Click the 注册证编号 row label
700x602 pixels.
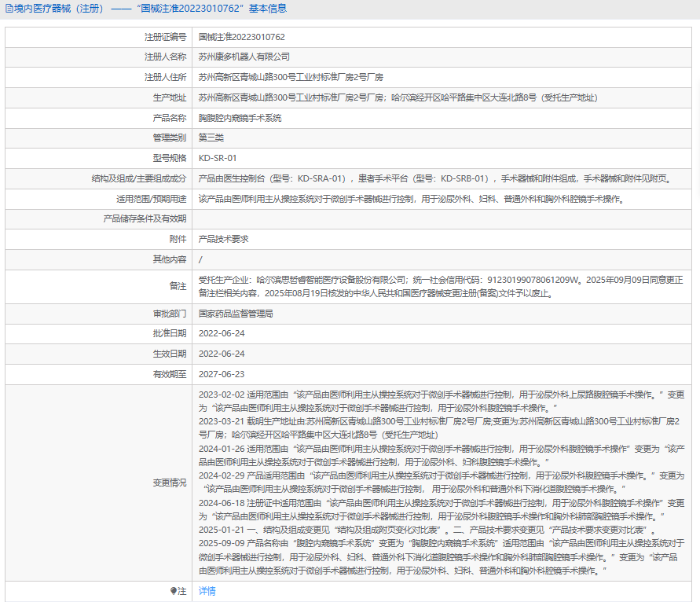[x=165, y=37]
